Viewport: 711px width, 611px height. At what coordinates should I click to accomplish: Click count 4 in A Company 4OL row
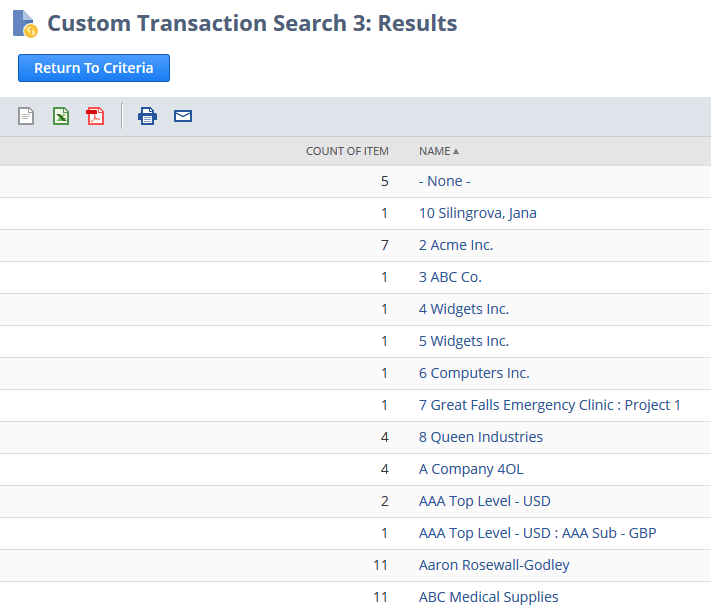point(385,469)
